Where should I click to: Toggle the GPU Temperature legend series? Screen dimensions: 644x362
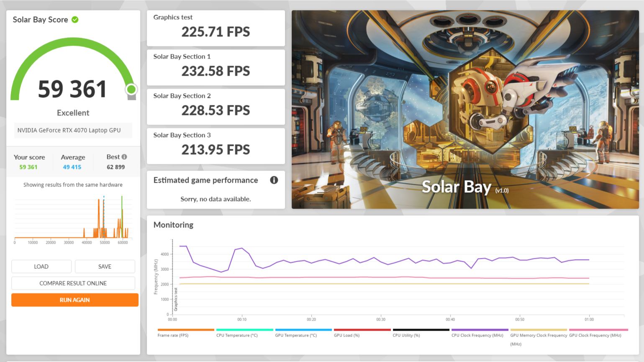pos(303,333)
